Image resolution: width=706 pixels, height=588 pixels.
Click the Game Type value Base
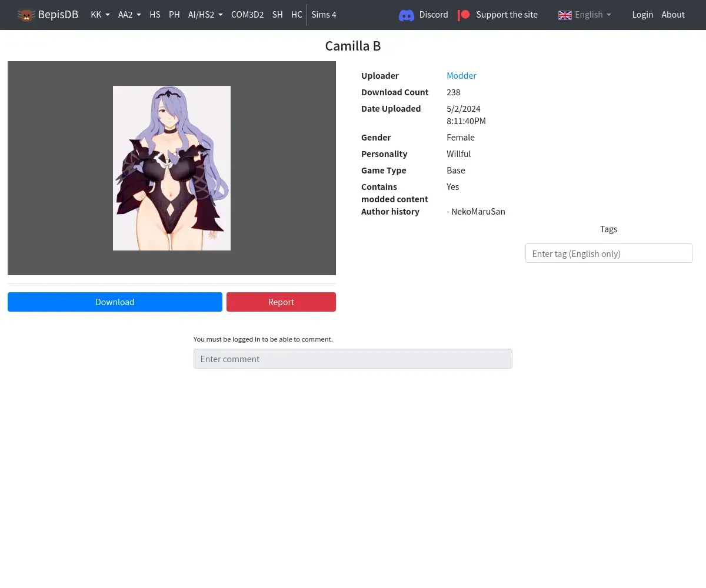pyautogui.click(x=456, y=170)
